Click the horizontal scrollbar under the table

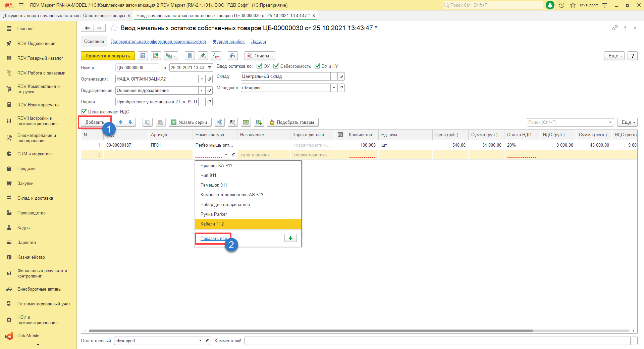coord(311,331)
